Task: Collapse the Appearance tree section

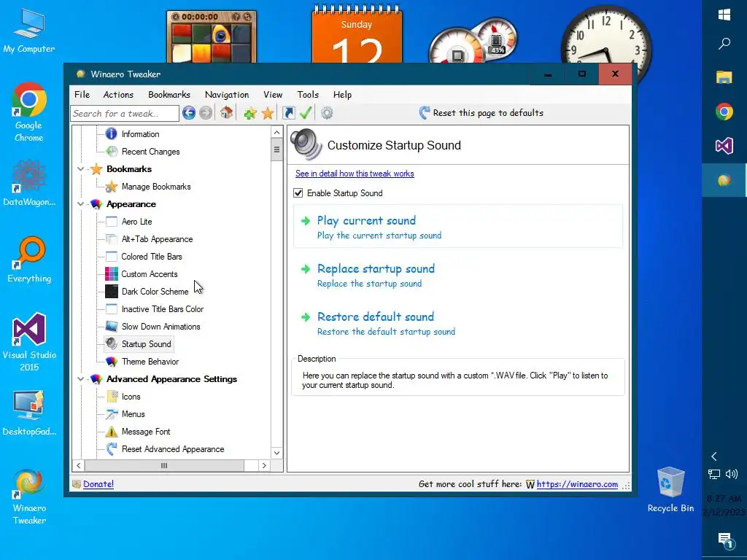Action: [80, 204]
